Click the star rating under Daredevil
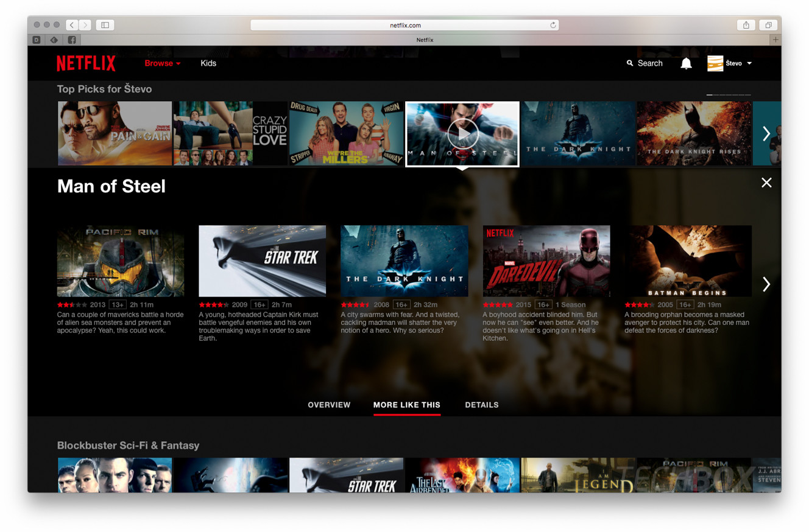The width and height of the screenshot is (809, 532). (x=498, y=304)
